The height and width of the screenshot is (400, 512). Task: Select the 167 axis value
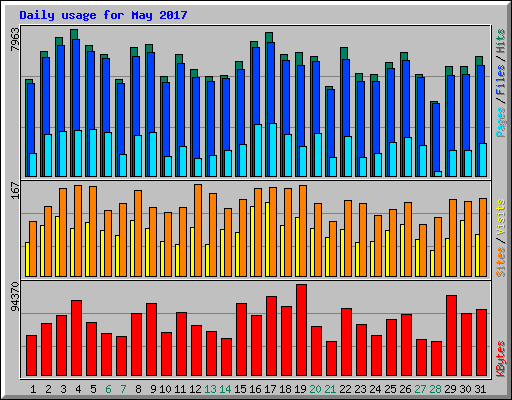(15, 190)
